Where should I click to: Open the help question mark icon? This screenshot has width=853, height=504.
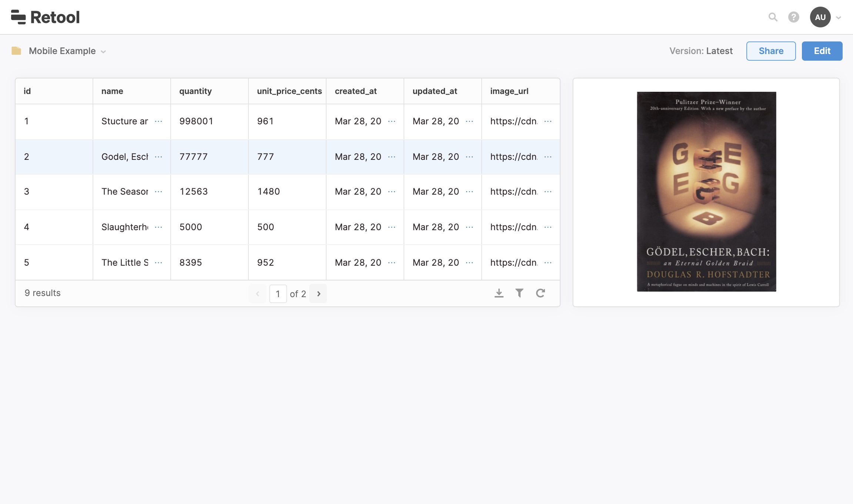pyautogui.click(x=793, y=17)
